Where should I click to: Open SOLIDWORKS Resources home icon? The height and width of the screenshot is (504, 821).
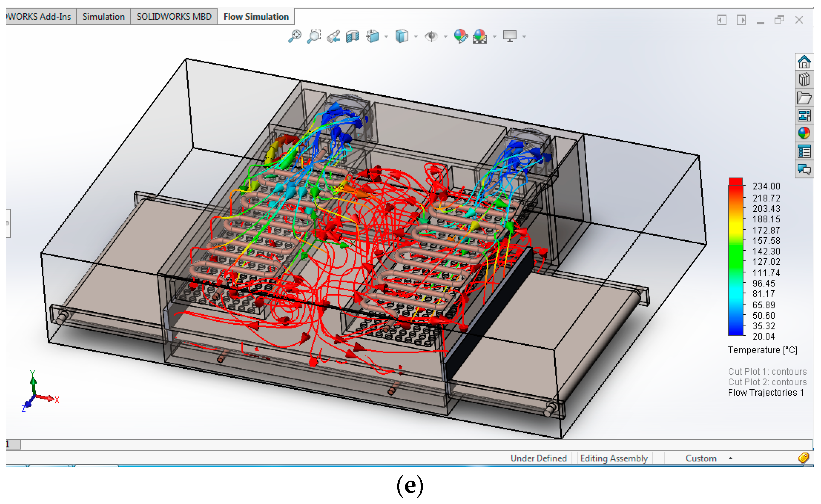tap(804, 62)
